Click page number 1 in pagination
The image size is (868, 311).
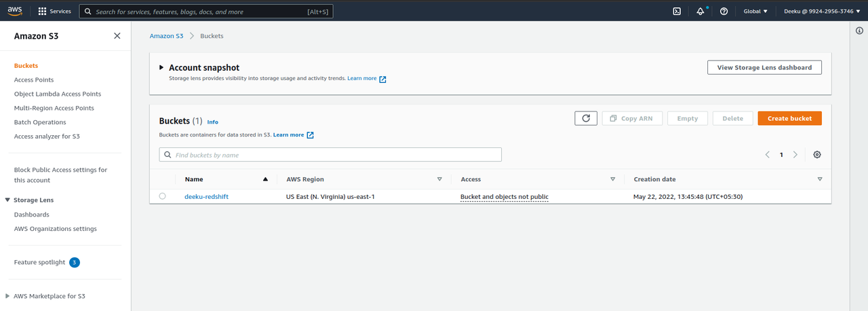(x=781, y=155)
